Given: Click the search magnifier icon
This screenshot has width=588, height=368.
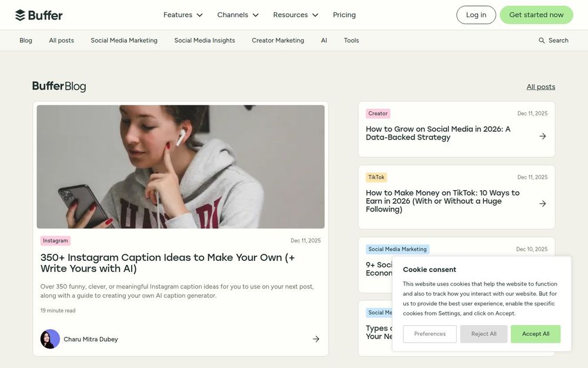Looking at the screenshot, I should (542, 41).
